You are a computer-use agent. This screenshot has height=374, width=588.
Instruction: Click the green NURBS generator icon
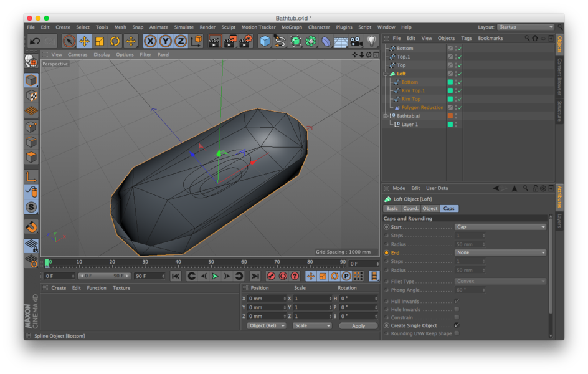coord(295,41)
